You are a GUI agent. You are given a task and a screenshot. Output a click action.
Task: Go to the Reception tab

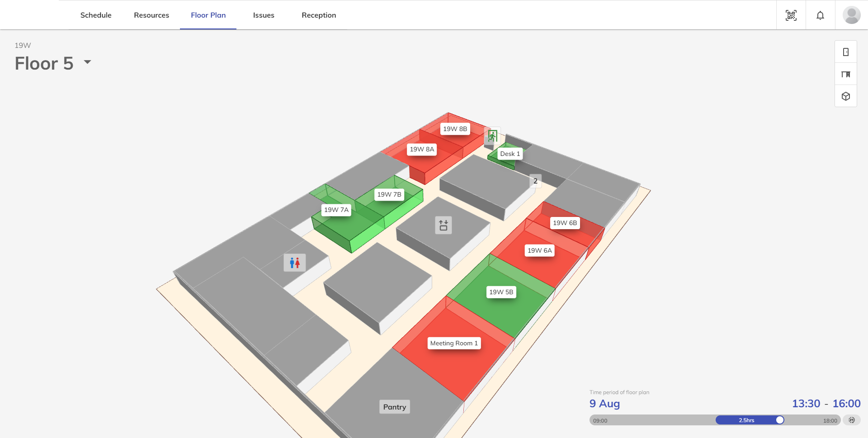click(319, 15)
